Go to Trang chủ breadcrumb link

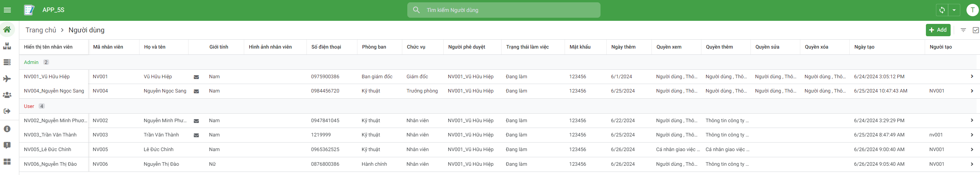point(41,30)
